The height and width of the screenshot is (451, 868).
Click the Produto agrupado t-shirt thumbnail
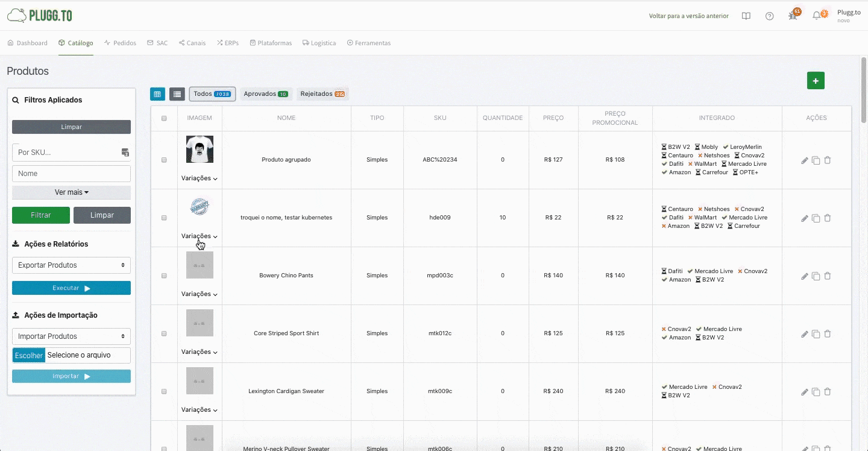200,149
